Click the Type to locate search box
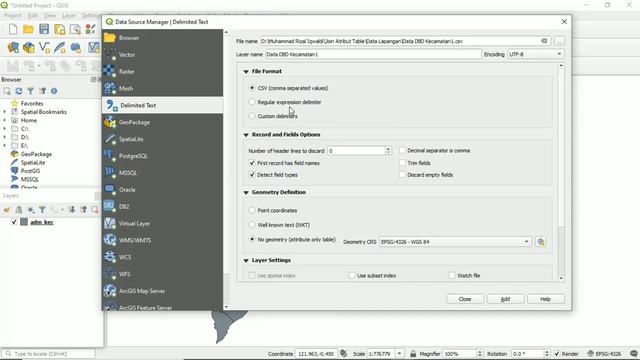 [x=49, y=354]
